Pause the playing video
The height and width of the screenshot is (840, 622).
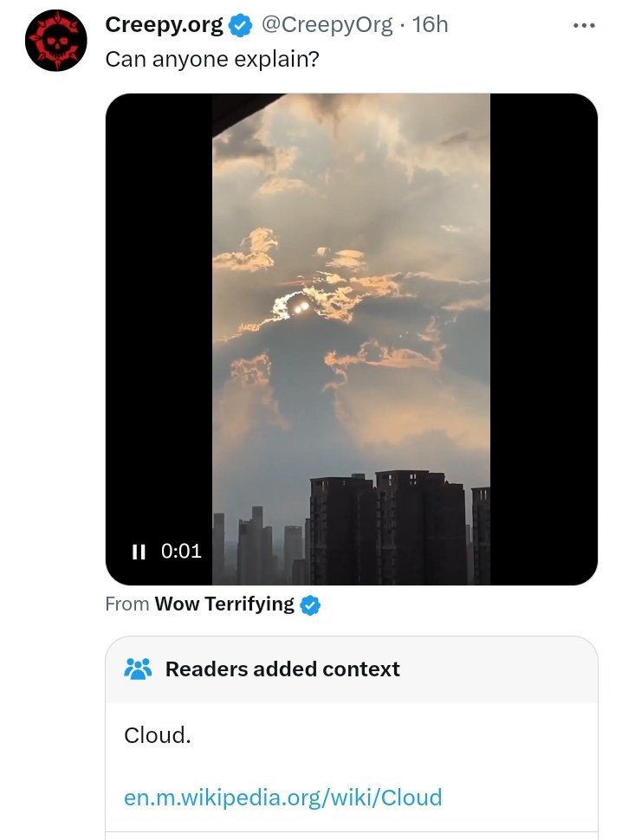pos(138,551)
